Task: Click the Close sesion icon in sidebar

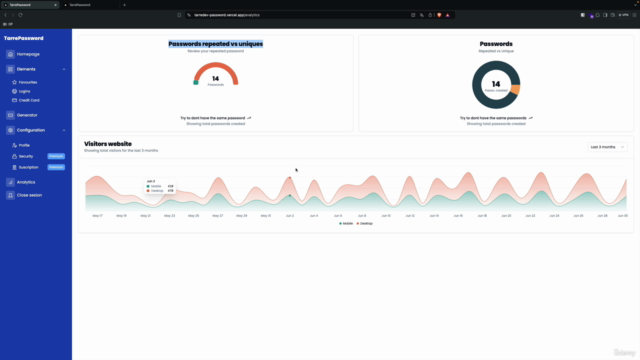Action: pos(11,195)
